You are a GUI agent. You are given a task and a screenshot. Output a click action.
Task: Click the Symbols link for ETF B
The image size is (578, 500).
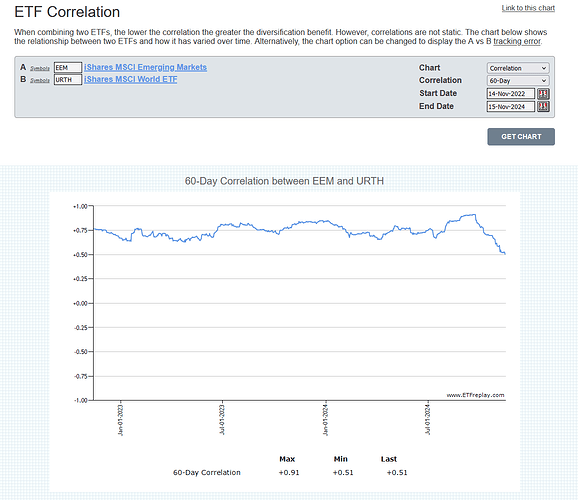point(40,80)
